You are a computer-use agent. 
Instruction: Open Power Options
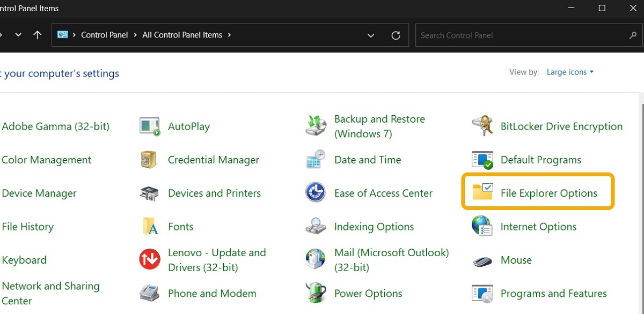pos(368,293)
